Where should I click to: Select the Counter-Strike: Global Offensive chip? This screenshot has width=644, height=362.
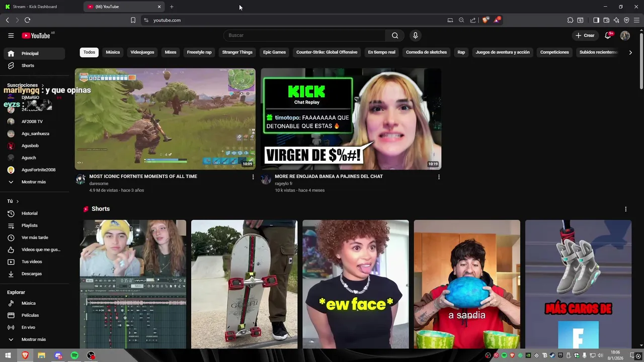(327, 52)
